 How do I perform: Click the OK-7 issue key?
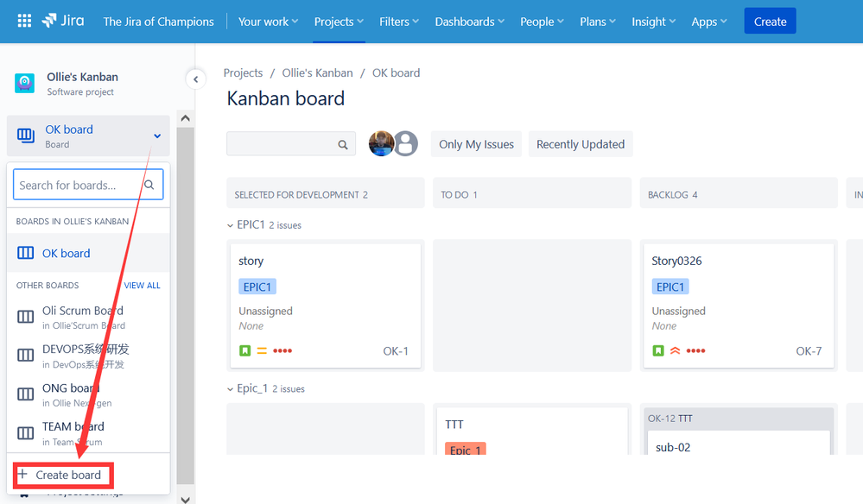[x=809, y=350]
